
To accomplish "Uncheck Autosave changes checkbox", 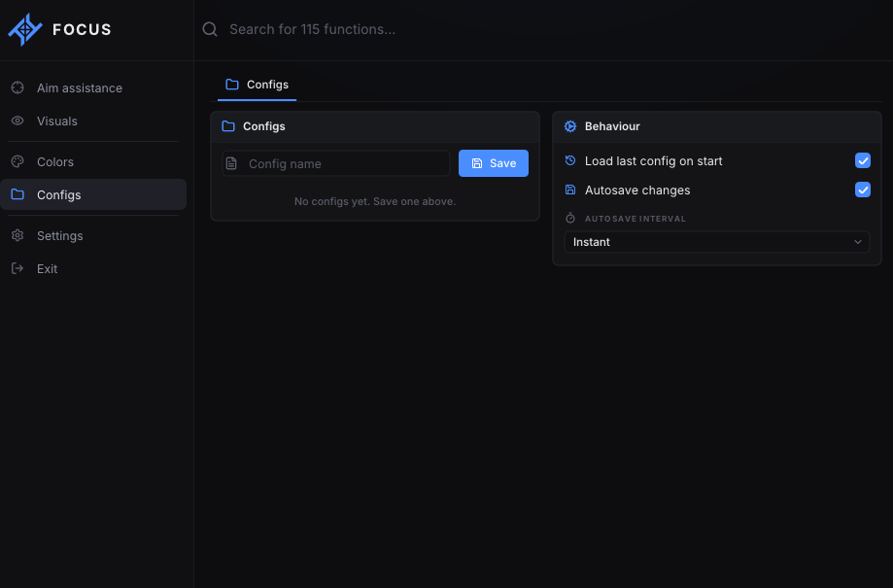I will [862, 190].
